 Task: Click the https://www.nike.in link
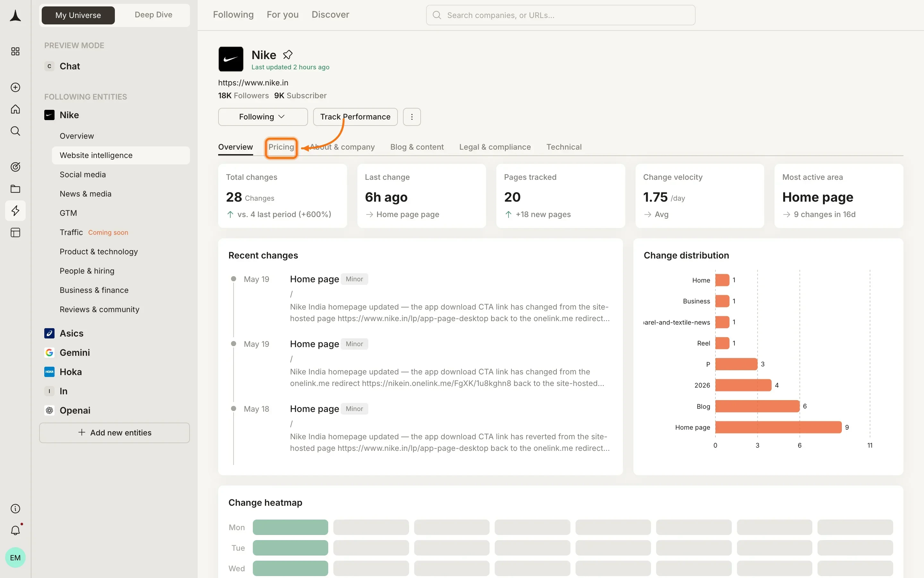tap(253, 83)
